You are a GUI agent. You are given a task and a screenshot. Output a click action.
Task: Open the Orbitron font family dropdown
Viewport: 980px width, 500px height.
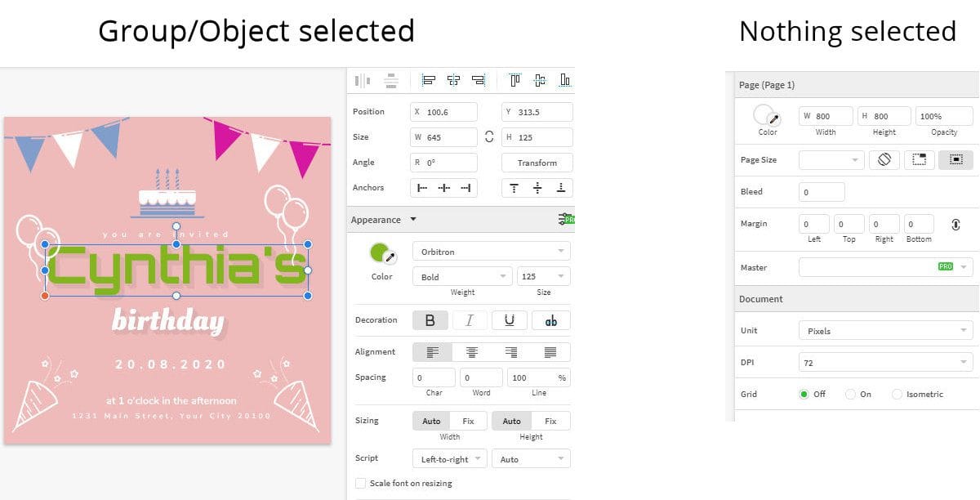490,250
